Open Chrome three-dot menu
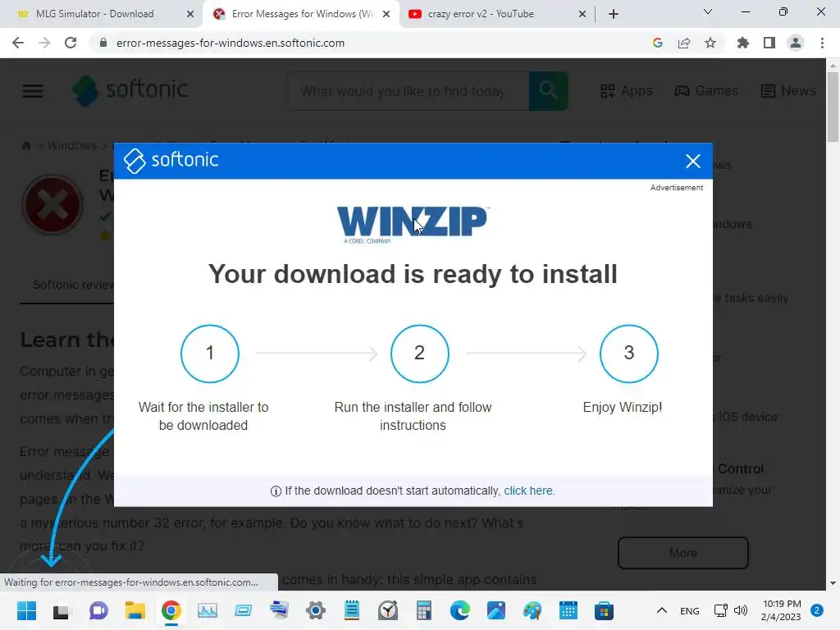The image size is (840, 630). coord(822,43)
